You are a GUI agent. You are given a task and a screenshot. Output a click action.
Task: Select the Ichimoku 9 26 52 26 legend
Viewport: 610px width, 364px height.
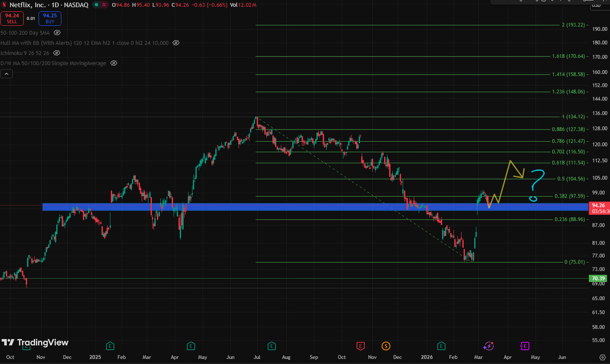tap(25, 53)
